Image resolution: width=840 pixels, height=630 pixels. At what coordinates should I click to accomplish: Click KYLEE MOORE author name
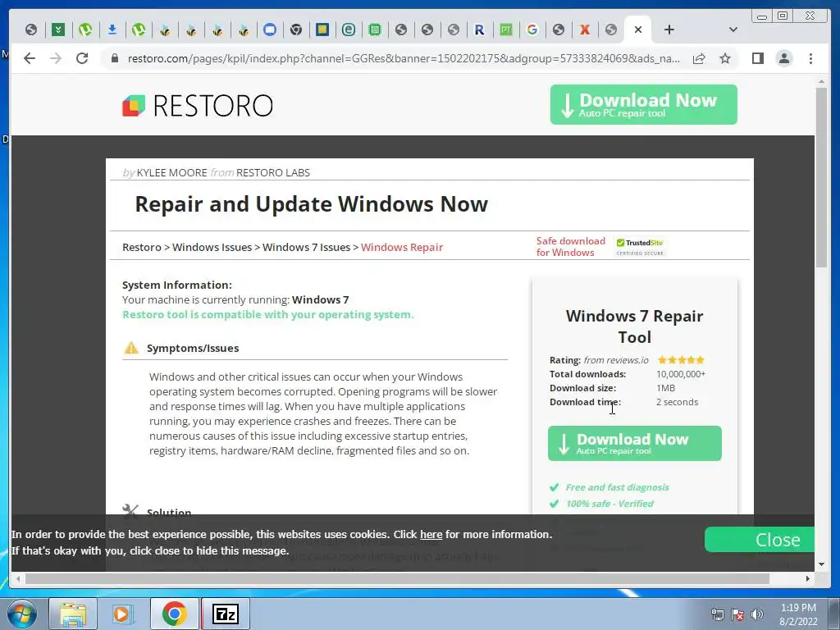click(x=172, y=172)
